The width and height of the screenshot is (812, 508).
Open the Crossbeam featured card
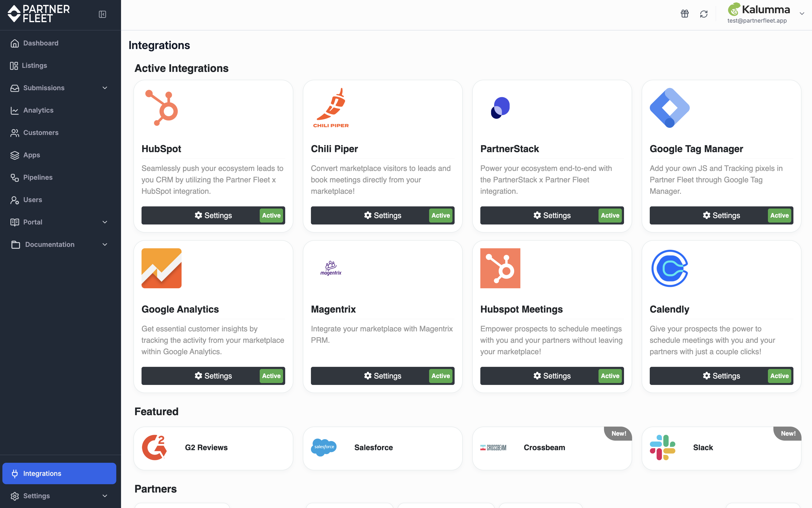coord(552,448)
